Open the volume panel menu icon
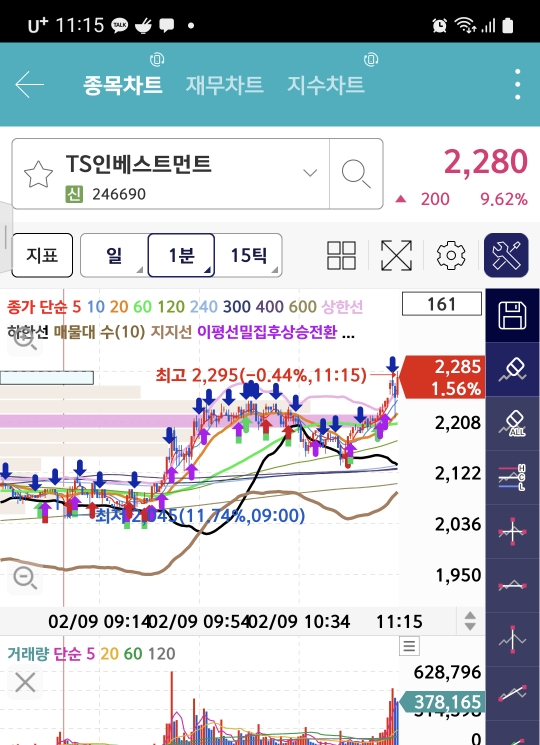This screenshot has width=540, height=745. [409, 646]
